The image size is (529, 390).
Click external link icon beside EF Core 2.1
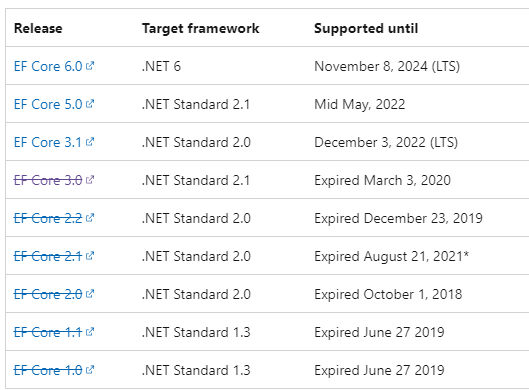tap(90, 256)
